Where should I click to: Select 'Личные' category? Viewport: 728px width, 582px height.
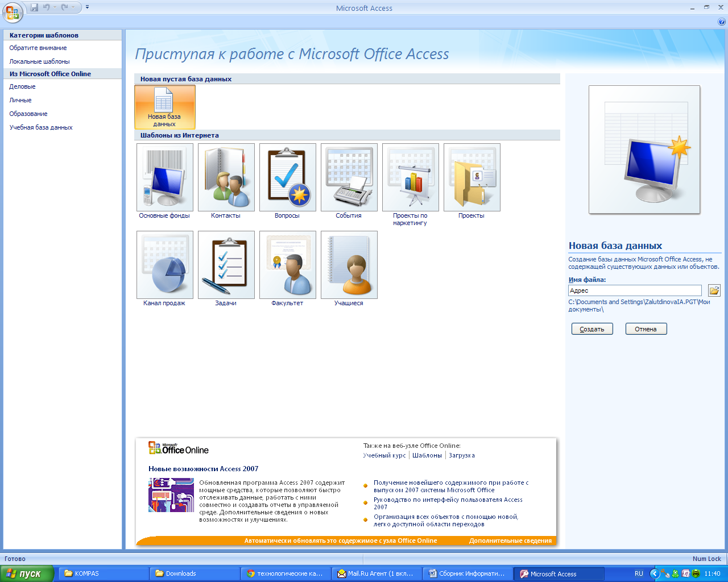(x=20, y=100)
